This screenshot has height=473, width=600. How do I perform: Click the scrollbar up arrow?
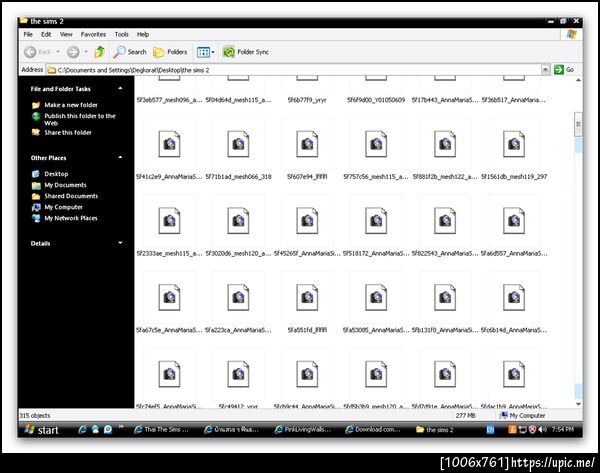tap(578, 80)
